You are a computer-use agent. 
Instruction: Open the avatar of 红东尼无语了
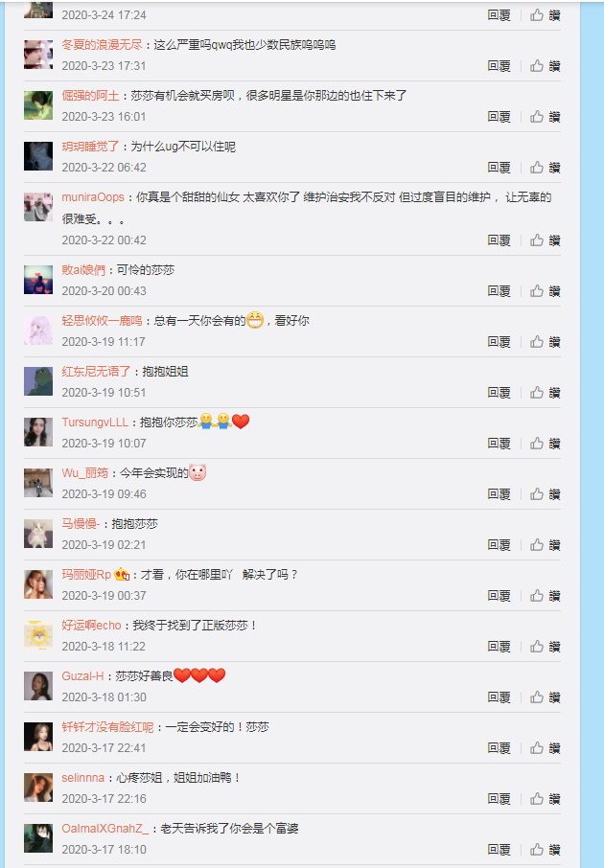click(x=38, y=381)
